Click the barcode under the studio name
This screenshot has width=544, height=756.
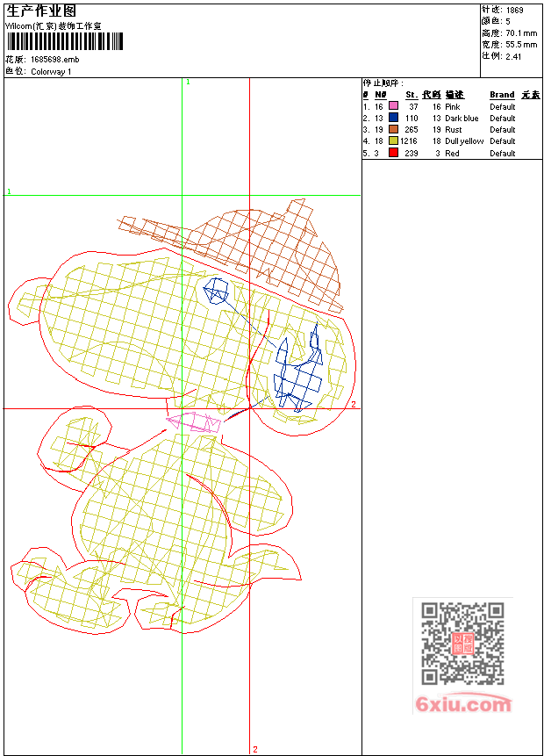pos(65,41)
